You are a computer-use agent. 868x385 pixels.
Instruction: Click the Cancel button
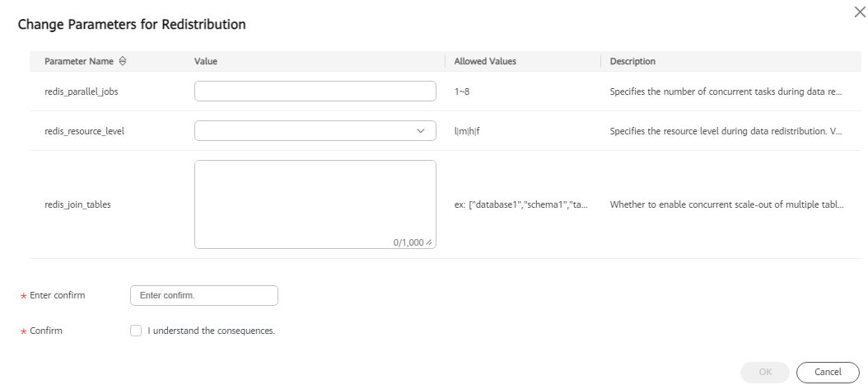pos(828,373)
